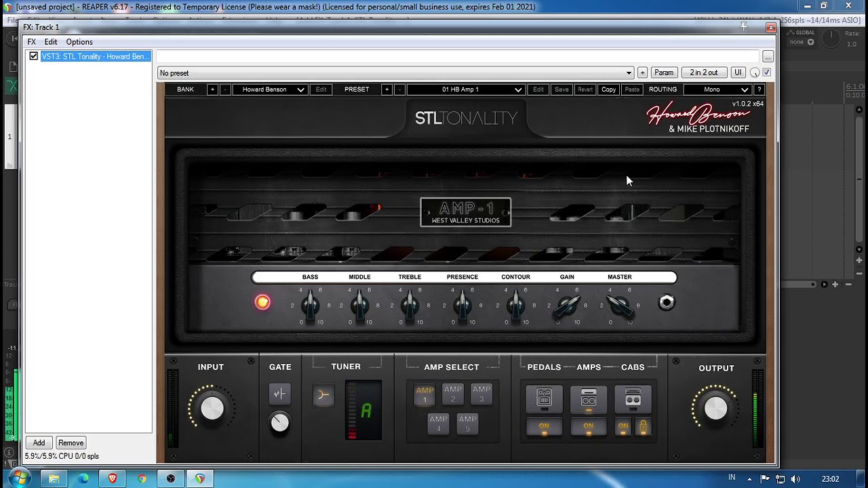
Task: Toggle the gate on/off icon
Action: [x=279, y=394]
